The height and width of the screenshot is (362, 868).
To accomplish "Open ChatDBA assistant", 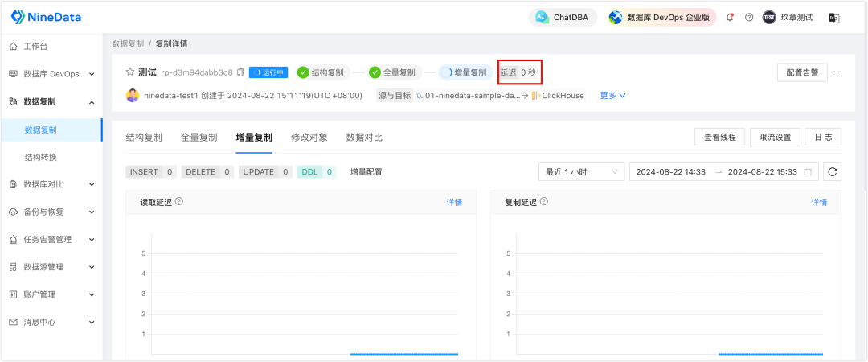I will (x=563, y=17).
